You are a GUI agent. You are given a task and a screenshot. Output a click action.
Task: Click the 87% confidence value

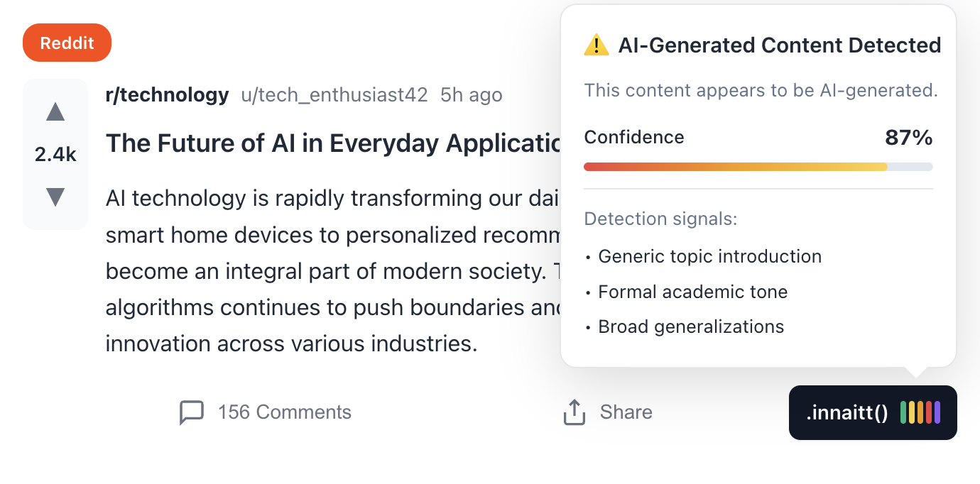(x=908, y=138)
